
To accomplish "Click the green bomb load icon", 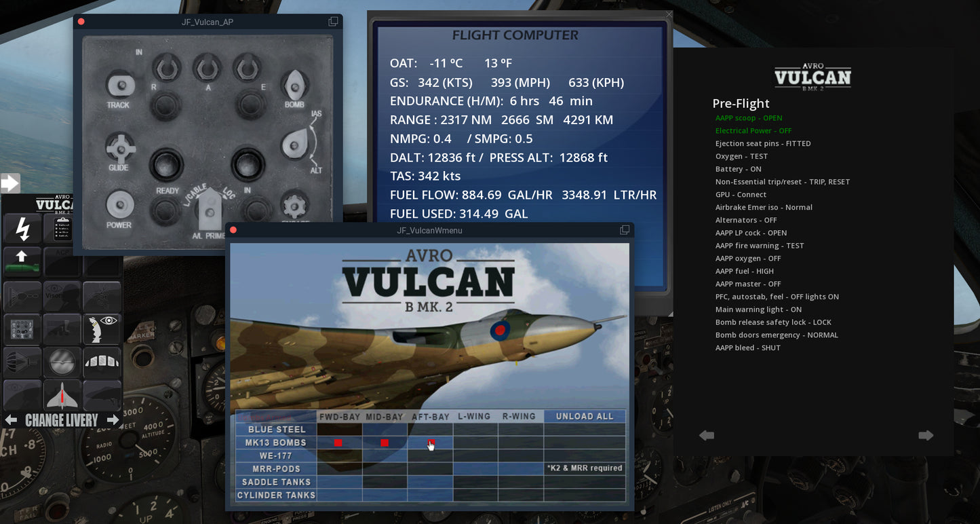I will tap(23, 260).
